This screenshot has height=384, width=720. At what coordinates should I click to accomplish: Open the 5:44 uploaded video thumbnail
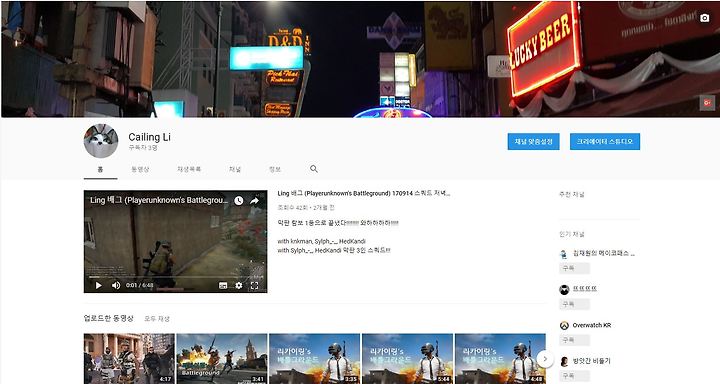coord(407,359)
